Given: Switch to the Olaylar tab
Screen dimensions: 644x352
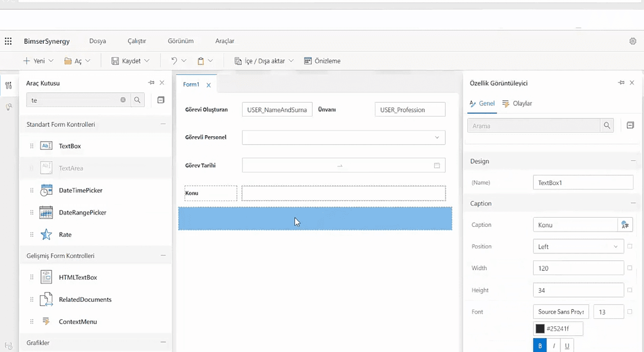Looking at the screenshot, I should click(517, 104).
